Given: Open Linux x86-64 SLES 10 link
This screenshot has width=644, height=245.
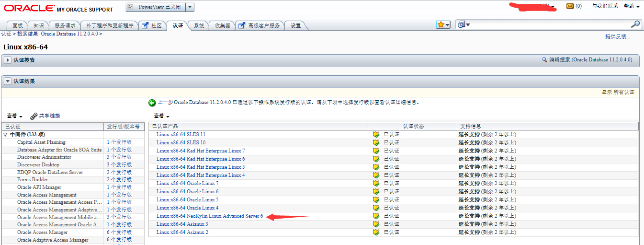Looking at the screenshot, I should [x=181, y=142].
